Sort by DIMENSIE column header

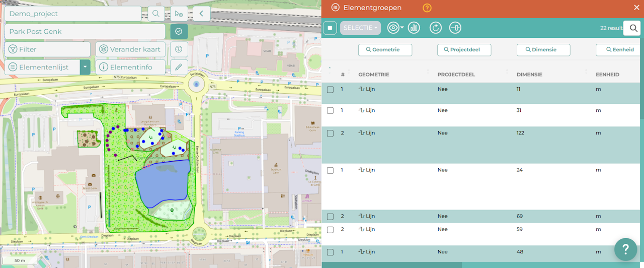(529, 75)
